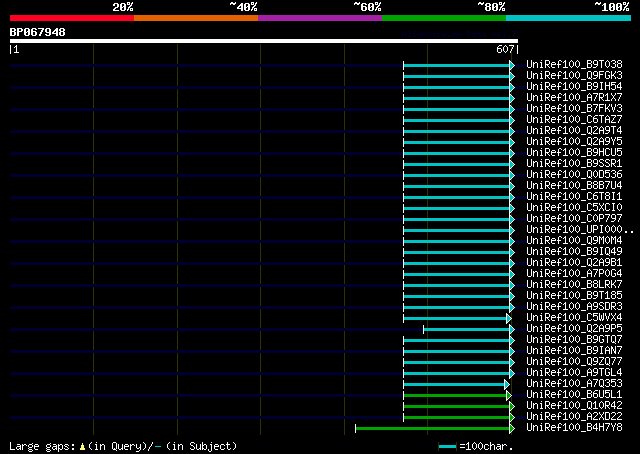
Task: Select UniRef100_C5WVX4 label
Action: 574,318
